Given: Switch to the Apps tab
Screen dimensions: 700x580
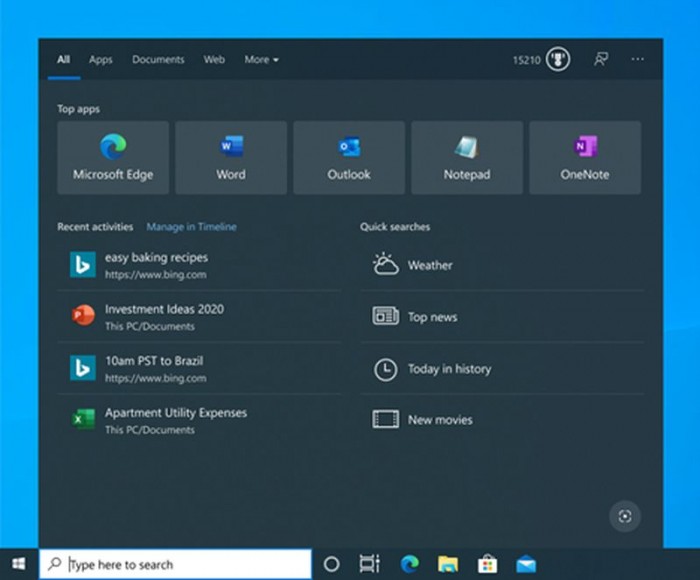Looking at the screenshot, I should (101, 60).
